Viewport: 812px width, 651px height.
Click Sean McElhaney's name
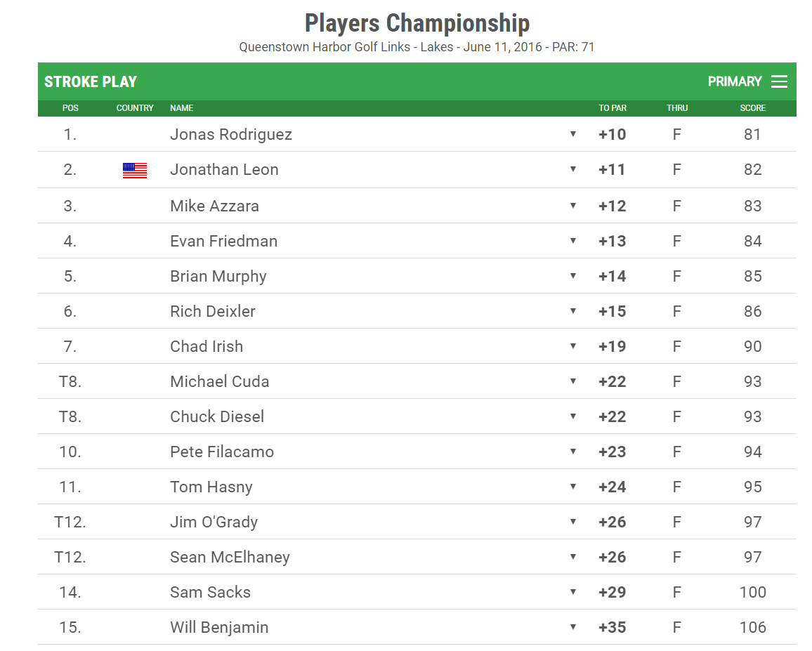tap(230, 558)
